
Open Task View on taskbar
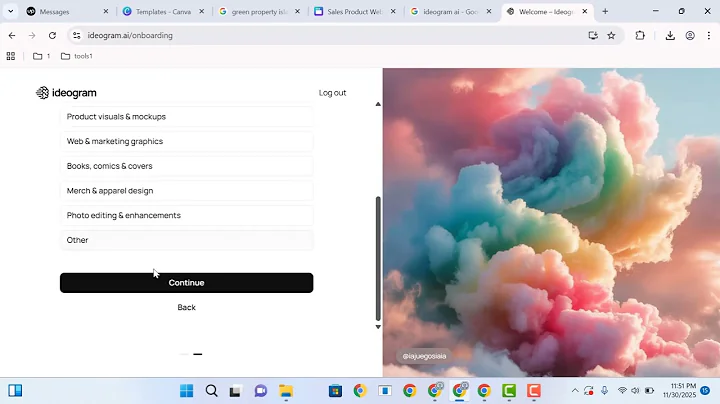(236, 391)
